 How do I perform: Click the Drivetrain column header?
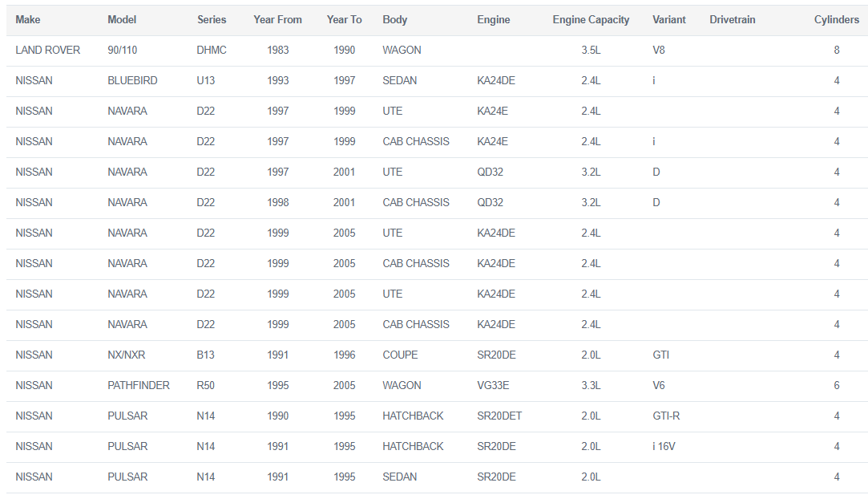click(733, 19)
